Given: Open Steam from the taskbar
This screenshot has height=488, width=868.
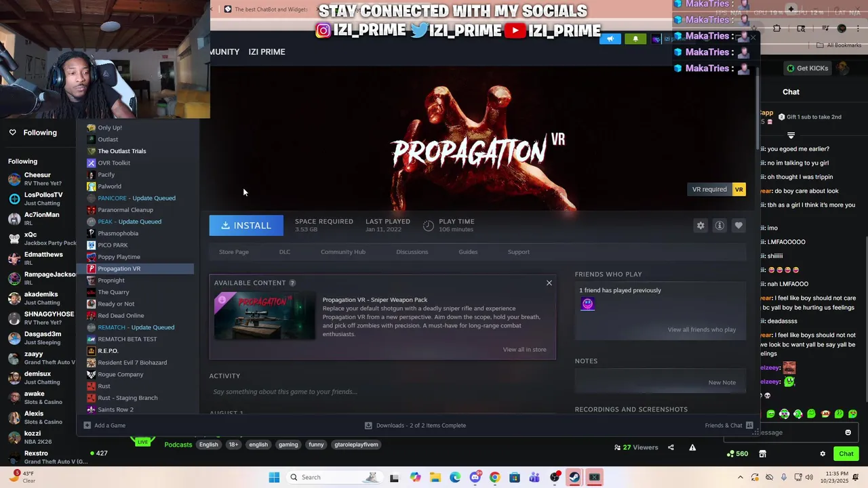Looking at the screenshot, I should (x=574, y=477).
